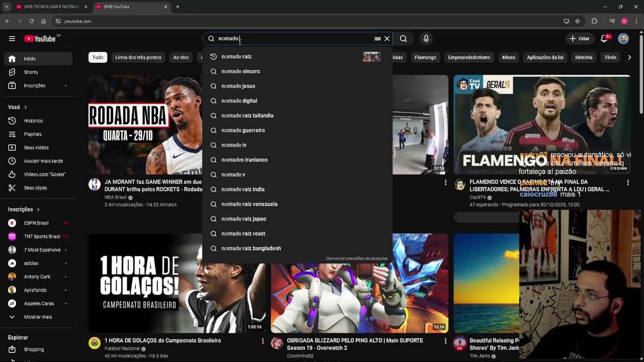Choose suggestion "nomade guerreiro"
This screenshot has height=362, width=644.
pos(297,130)
